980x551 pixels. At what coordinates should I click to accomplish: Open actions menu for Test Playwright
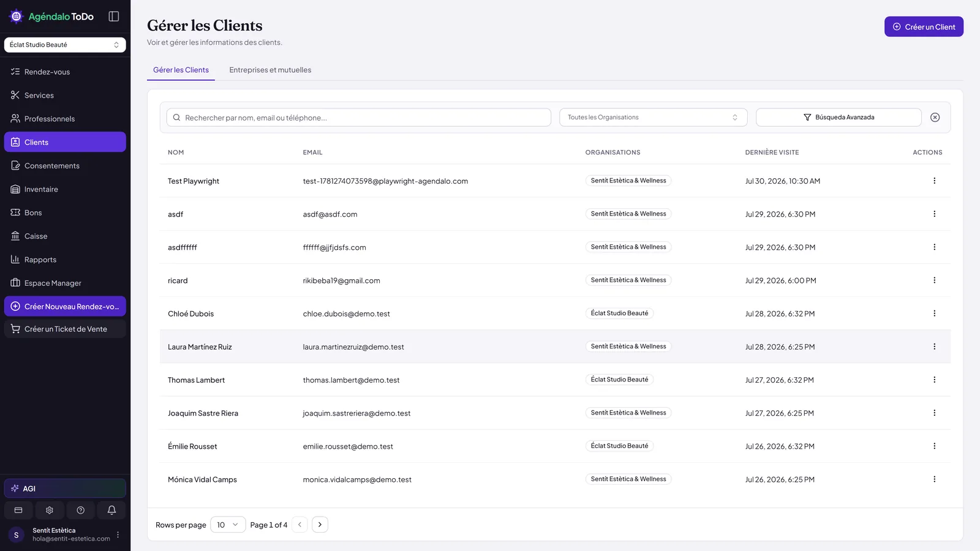click(x=934, y=181)
